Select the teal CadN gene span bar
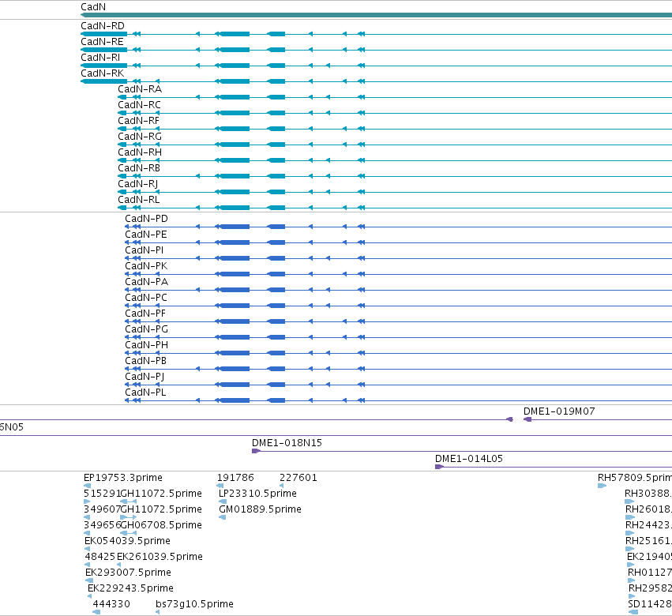 (377, 15)
